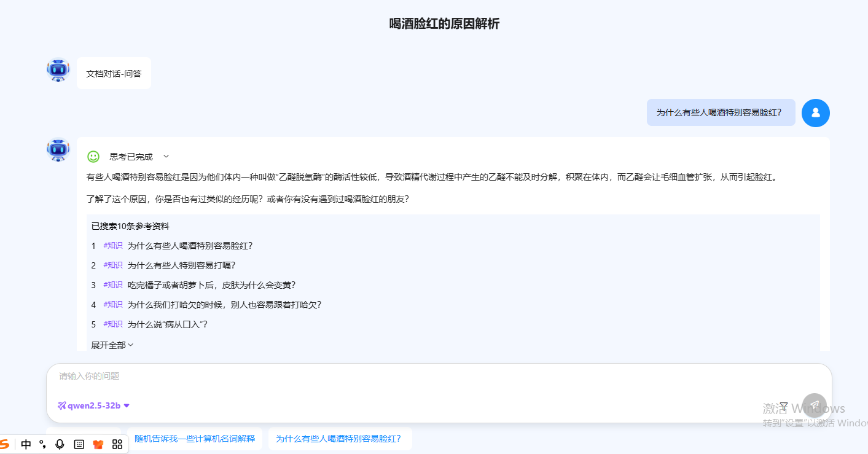Open reference 2 为什么有些人特别容易打嗝？

tap(181, 265)
